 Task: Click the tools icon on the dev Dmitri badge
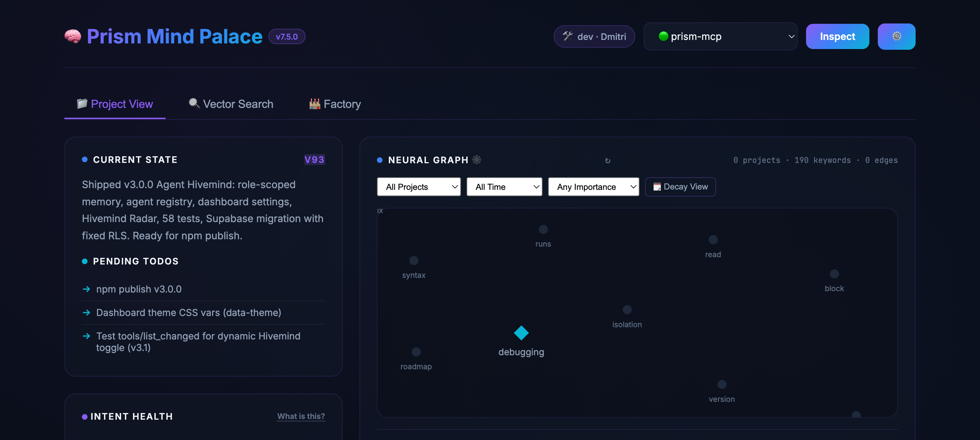pyautogui.click(x=568, y=36)
